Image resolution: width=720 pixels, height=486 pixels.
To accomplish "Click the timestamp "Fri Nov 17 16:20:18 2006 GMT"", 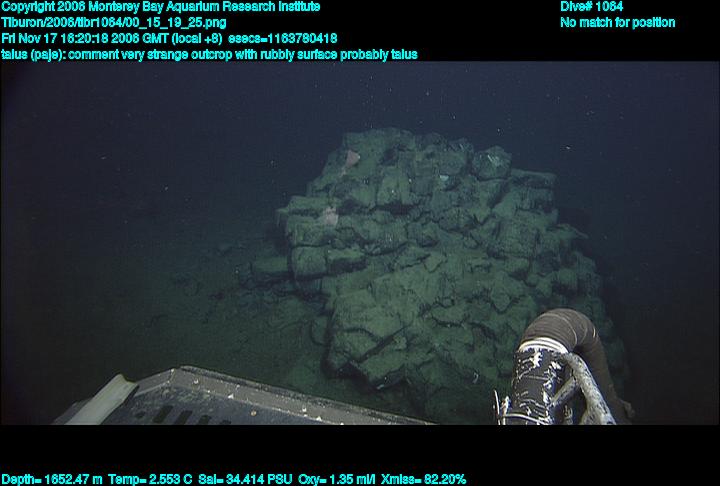I will [85, 38].
